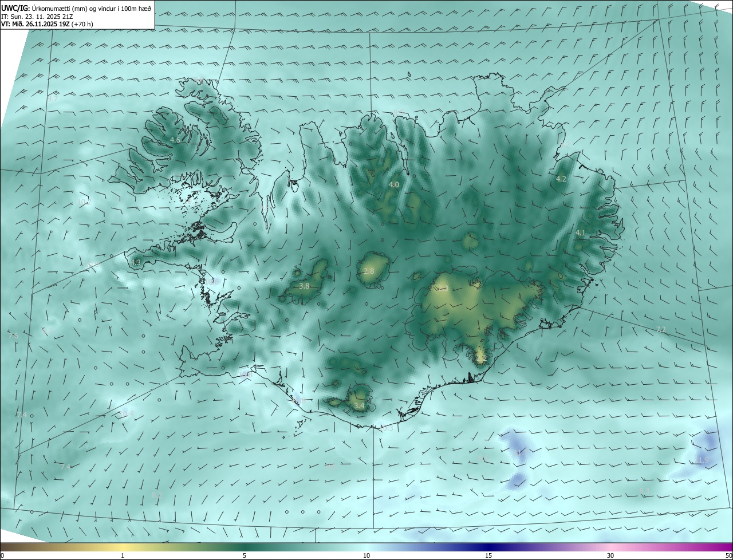Click the valid time "VT: Mið. 26.11.2025 19Z"

coord(36,24)
